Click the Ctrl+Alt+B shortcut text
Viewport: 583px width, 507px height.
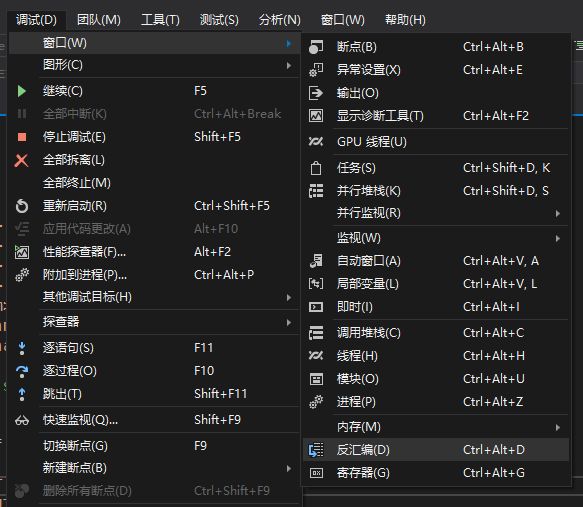[x=493, y=47]
